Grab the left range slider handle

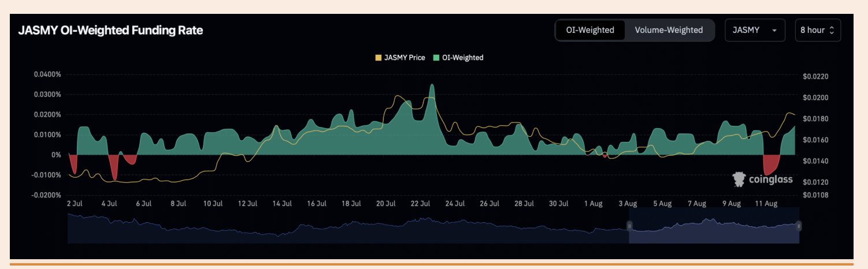coord(630,226)
